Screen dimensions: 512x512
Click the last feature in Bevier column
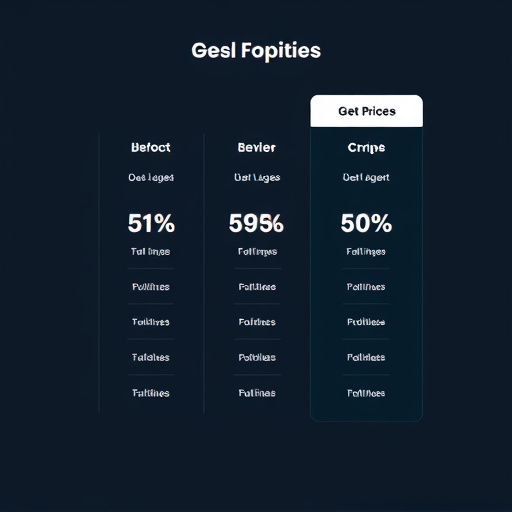pos(257,393)
